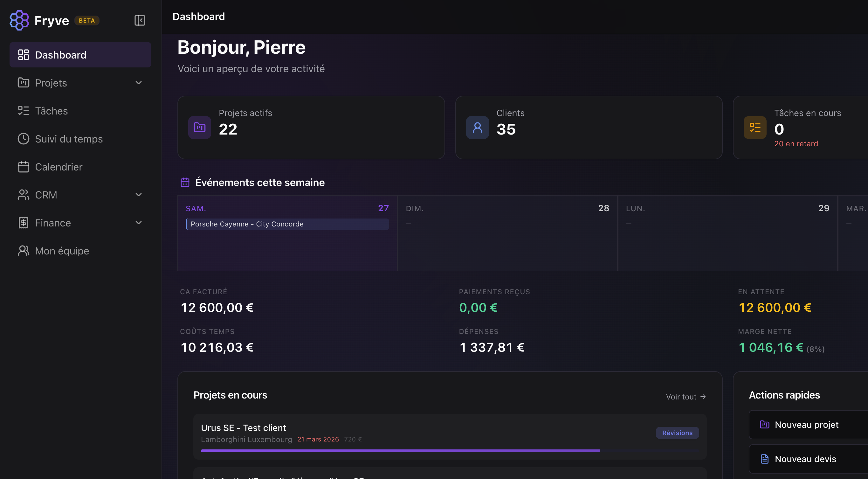Image resolution: width=868 pixels, height=479 pixels.
Task: Click the Calendrier sidebar icon
Action: (x=23, y=167)
